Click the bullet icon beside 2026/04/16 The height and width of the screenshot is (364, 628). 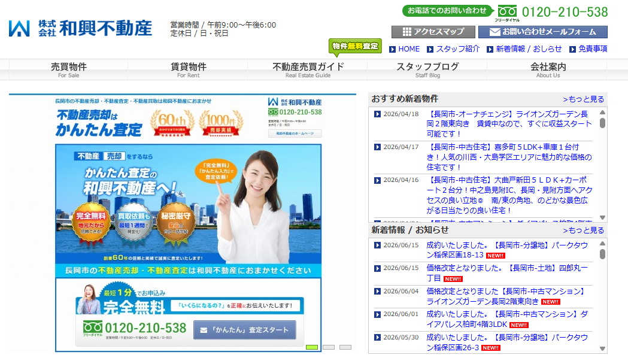(x=377, y=180)
